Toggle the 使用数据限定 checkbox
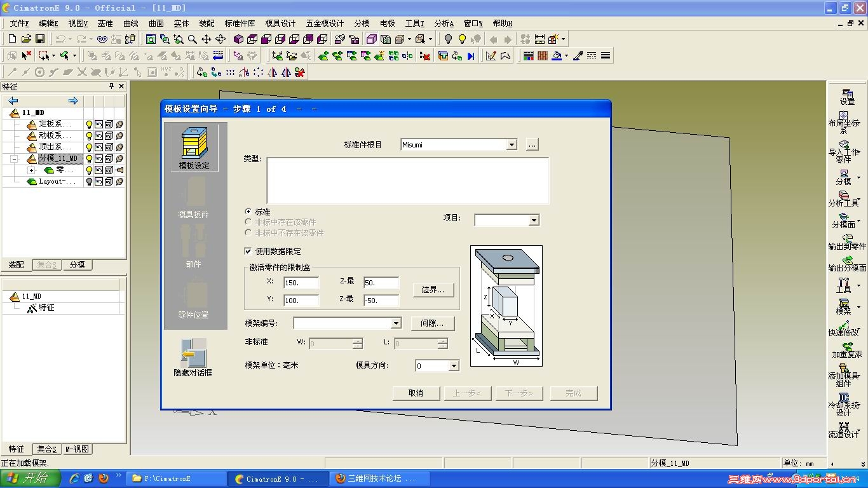The height and width of the screenshot is (488, 868). pos(248,252)
